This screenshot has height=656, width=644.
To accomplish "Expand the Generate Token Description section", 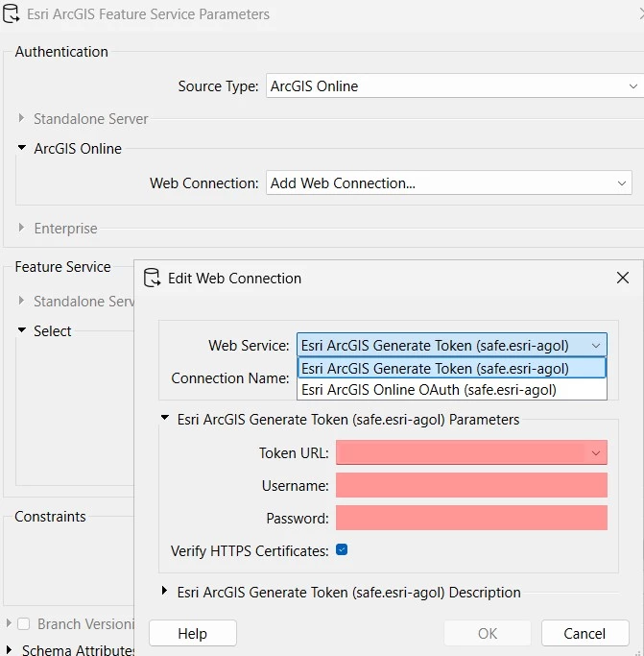I will coord(164,591).
